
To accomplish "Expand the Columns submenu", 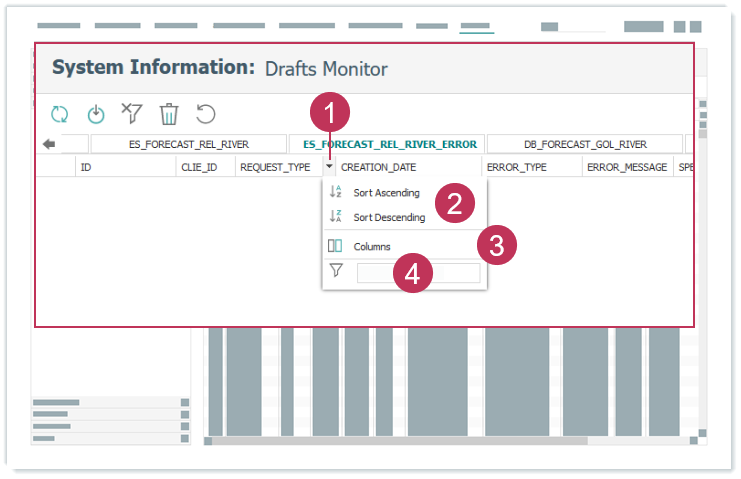I will pos(372,246).
